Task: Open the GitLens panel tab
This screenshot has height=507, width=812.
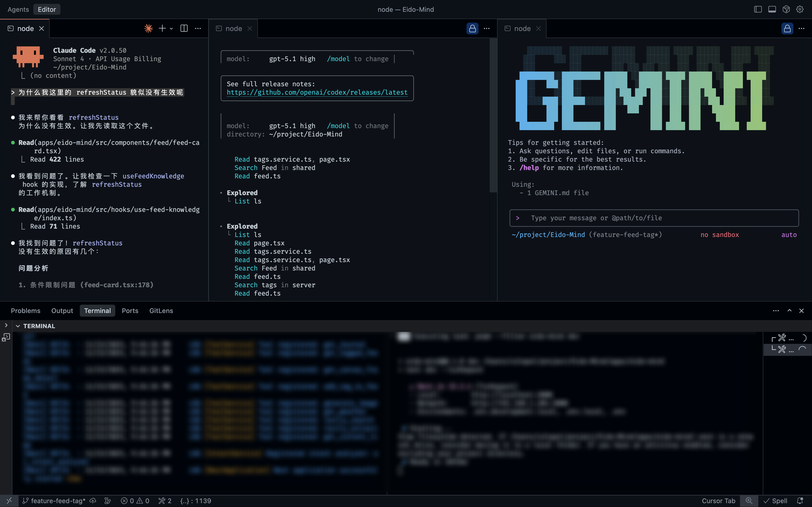Action: 161,311
